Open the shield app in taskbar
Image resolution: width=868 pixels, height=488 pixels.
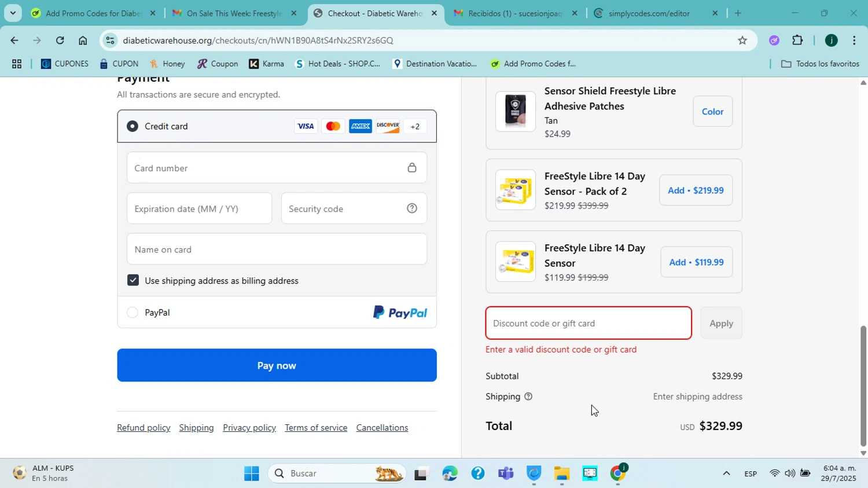click(534, 474)
